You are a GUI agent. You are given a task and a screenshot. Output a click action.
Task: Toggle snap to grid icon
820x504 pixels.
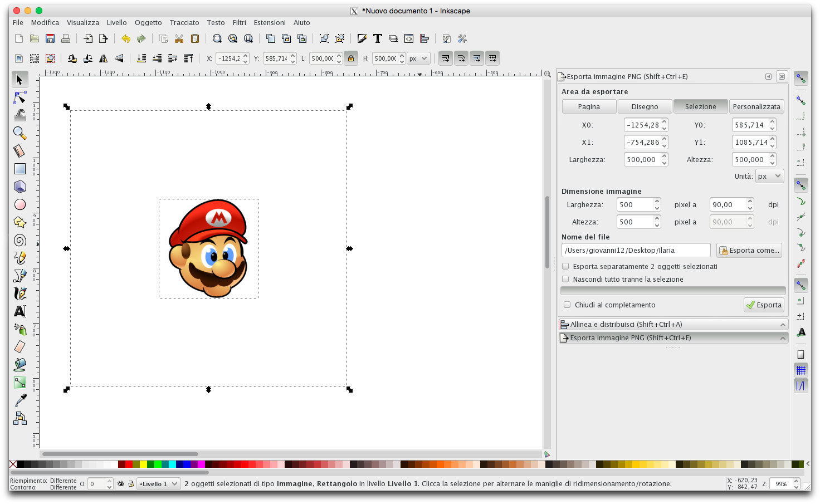801,370
